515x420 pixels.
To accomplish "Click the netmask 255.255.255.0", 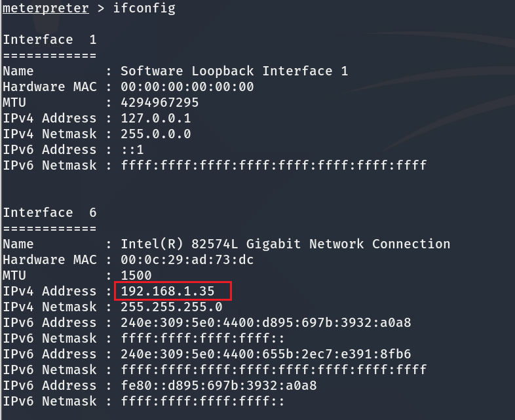I will pyautogui.click(x=171, y=307).
